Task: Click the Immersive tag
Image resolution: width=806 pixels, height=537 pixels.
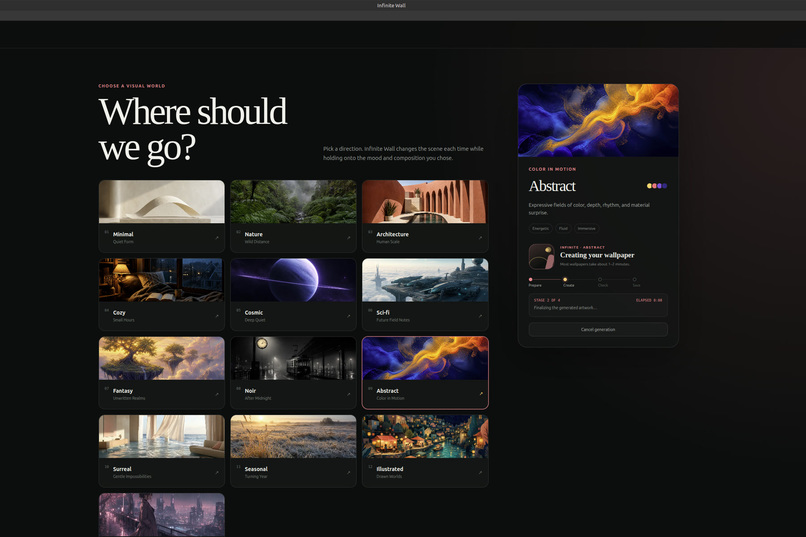Action: point(587,228)
